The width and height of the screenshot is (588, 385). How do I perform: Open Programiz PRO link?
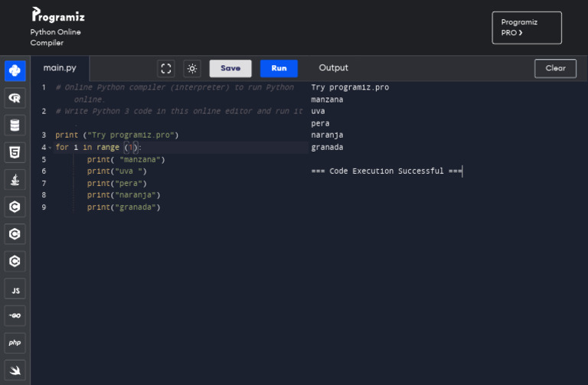point(527,28)
